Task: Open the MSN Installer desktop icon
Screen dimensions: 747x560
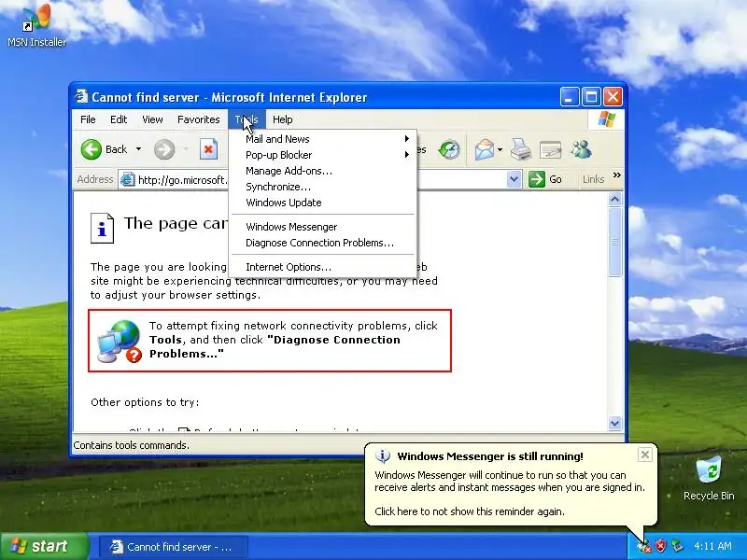Action: click(36, 25)
